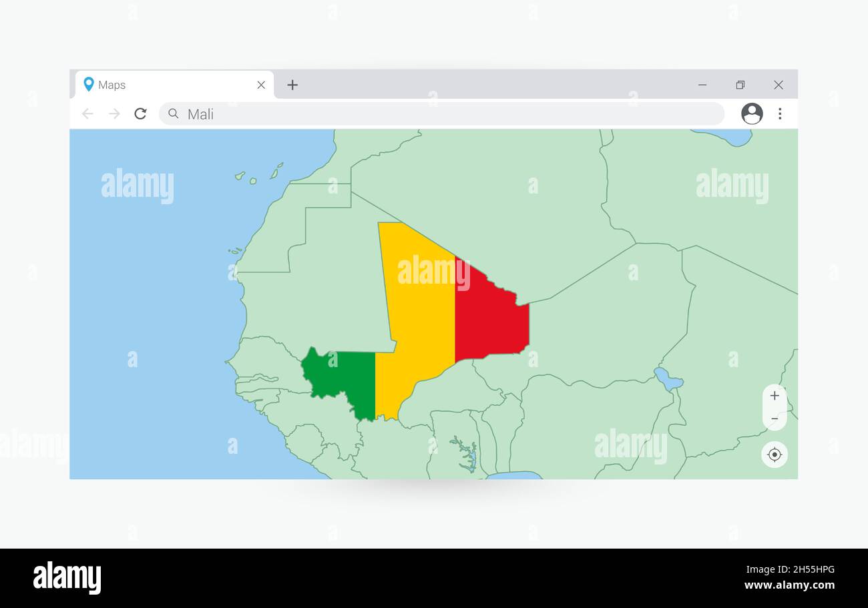Open a new tab with plus button
This screenshot has height=608, width=868.
(292, 85)
